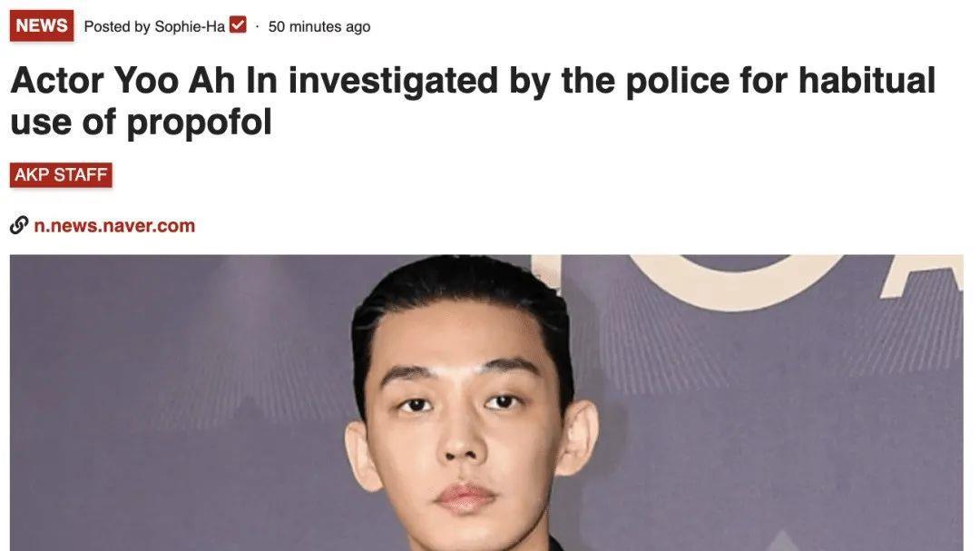Viewport: 980px width, 551px height.
Task: Click the word 'Actor' starting the headline
Action: pos(57,81)
